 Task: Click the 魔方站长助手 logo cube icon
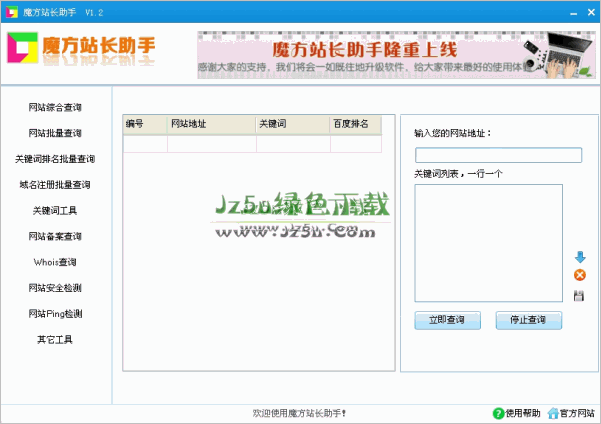23,48
